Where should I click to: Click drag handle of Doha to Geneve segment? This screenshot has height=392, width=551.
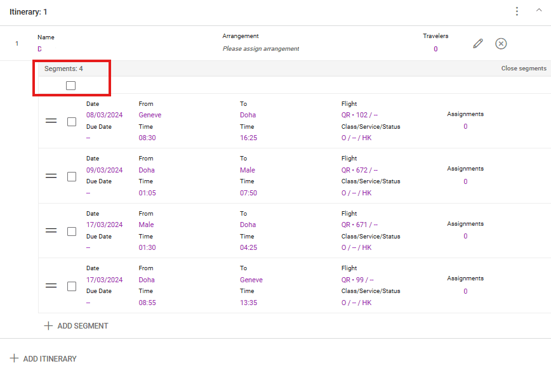51,286
